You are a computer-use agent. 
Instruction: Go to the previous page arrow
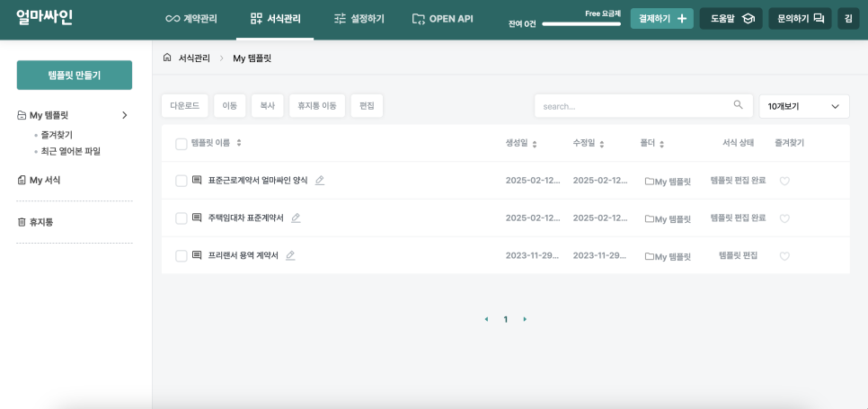pyautogui.click(x=486, y=319)
